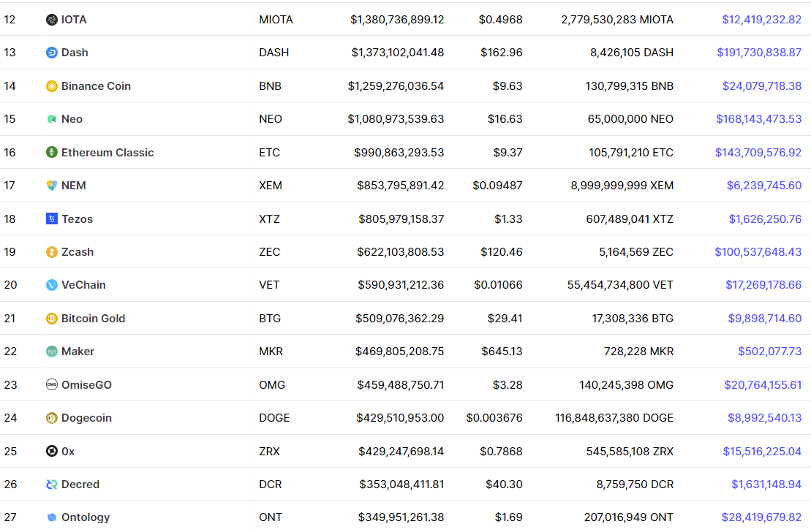Open 0x volume link $15,516,225.04

click(x=762, y=452)
